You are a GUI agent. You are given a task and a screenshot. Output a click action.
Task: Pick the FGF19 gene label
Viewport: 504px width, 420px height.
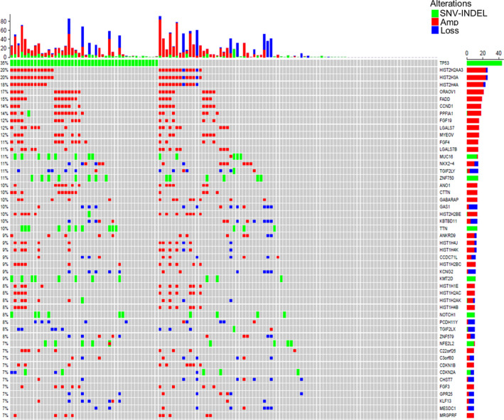point(446,121)
